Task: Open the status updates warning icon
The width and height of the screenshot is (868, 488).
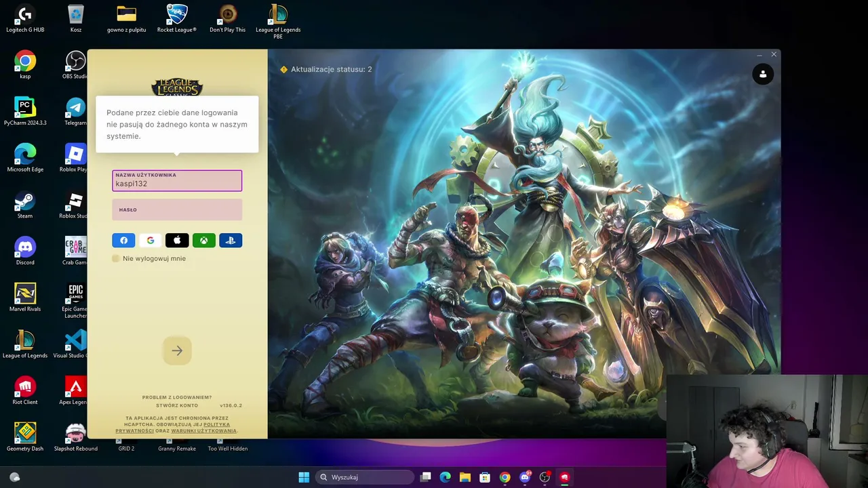Action: point(283,69)
